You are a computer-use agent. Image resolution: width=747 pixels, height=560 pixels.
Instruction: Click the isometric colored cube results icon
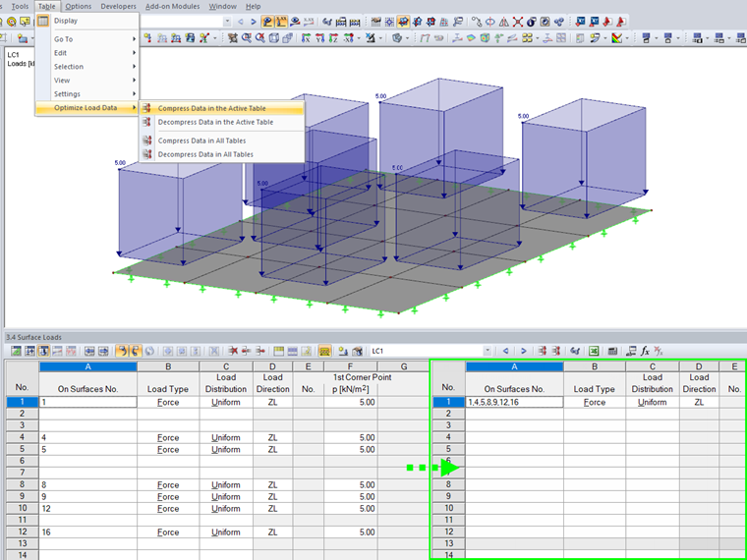point(485,38)
